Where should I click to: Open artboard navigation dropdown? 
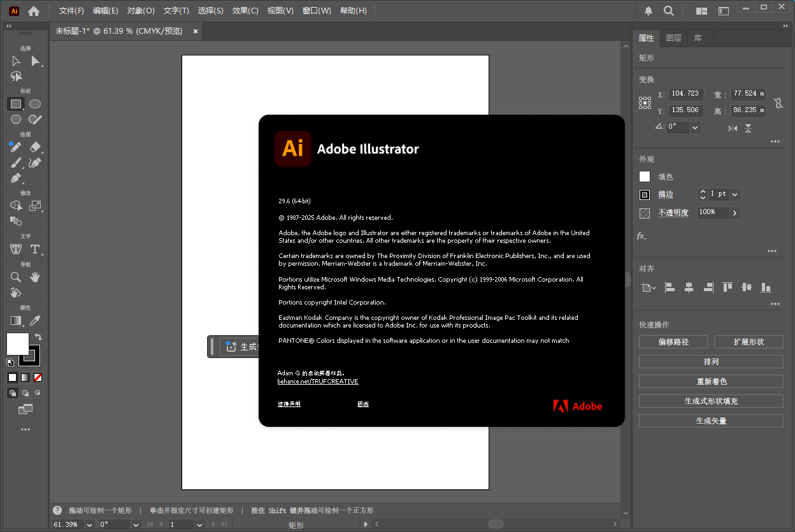(x=199, y=524)
